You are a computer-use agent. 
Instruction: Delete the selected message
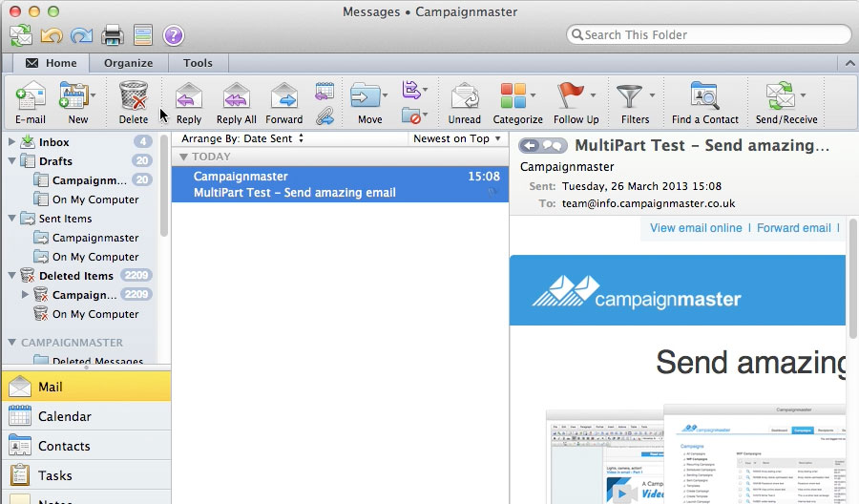coord(134,102)
